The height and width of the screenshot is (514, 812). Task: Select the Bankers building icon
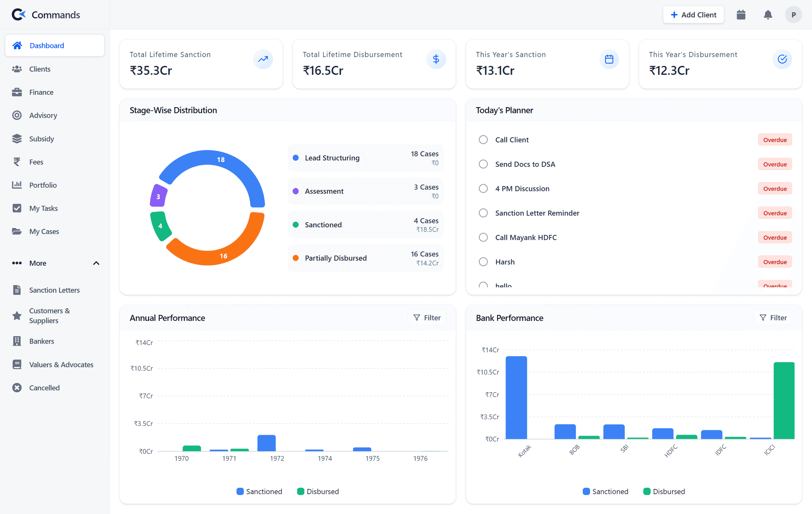coord(17,341)
